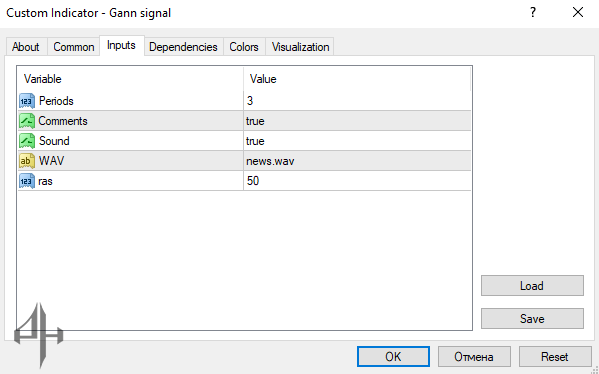This screenshot has width=599, height=374.
Task: Click the boolean icon beside Sound
Action: [27, 141]
